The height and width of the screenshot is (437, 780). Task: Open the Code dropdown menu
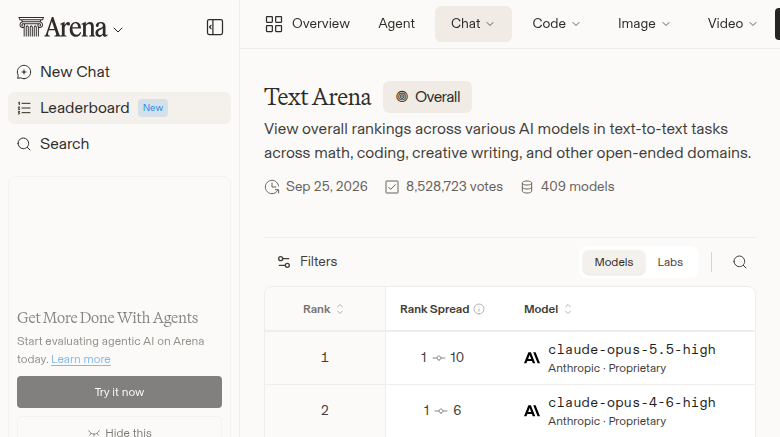pos(556,24)
